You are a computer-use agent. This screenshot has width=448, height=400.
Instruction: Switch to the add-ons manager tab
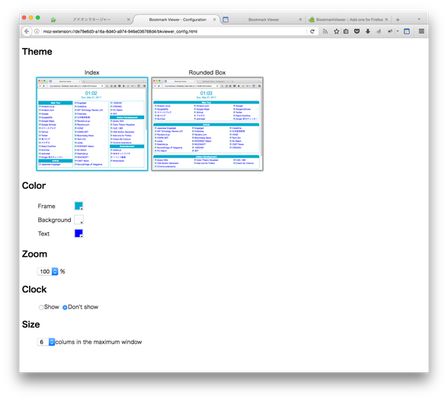tap(90, 20)
